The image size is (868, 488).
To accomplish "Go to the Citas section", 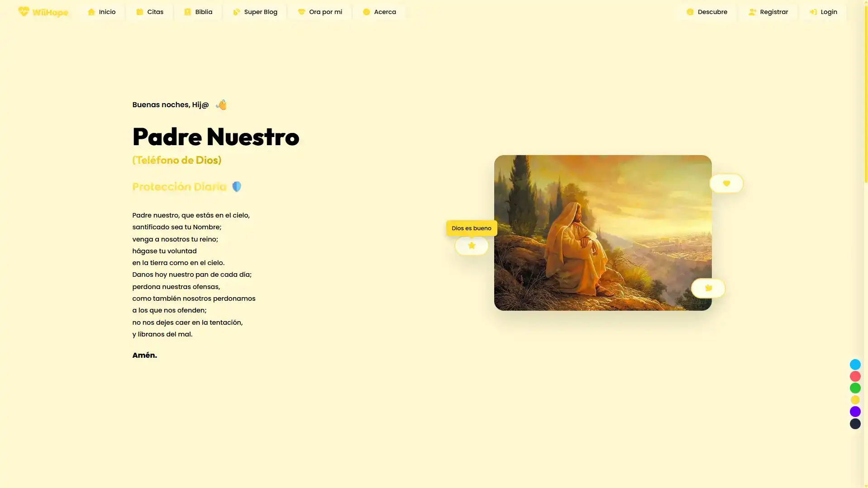I will (x=150, y=12).
